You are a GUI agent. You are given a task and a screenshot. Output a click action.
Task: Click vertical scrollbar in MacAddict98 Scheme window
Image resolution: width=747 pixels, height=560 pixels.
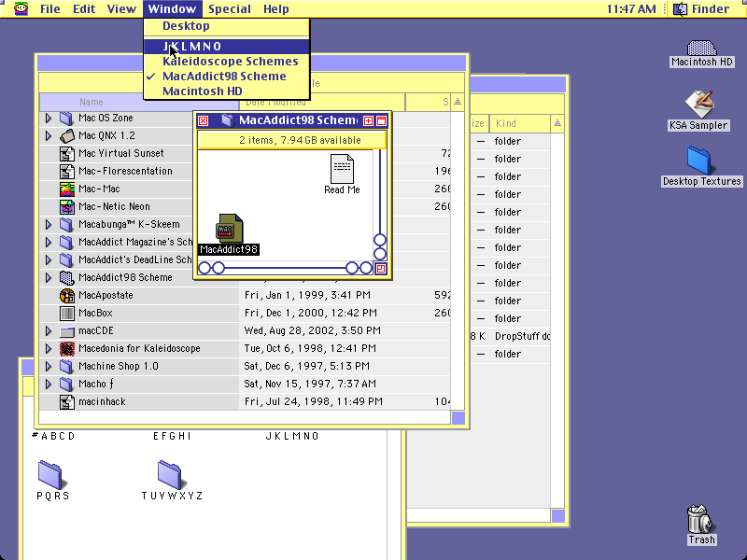click(x=380, y=204)
